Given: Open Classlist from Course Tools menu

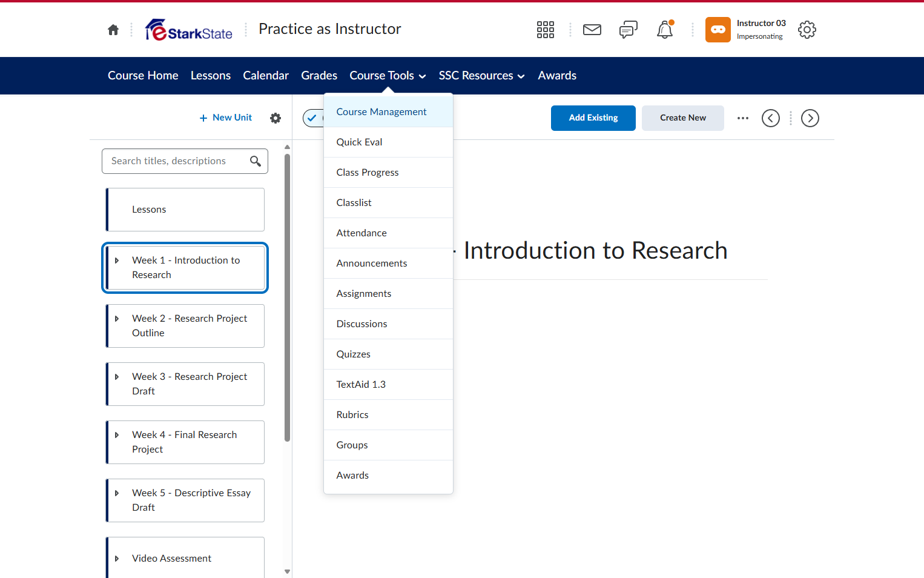Looking at the screenshot, I should pos(388,203).
